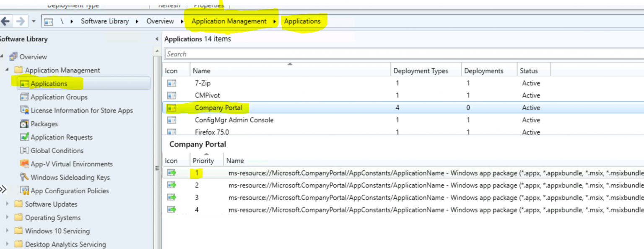Click the Application Requests icon

(25, 137)
